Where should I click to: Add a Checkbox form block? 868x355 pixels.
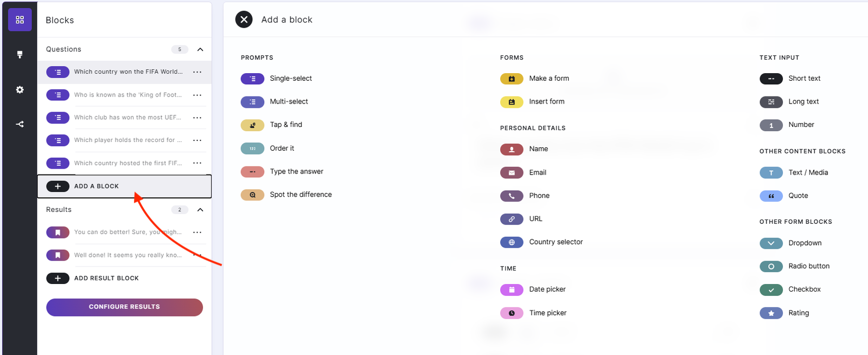(804, 289)
